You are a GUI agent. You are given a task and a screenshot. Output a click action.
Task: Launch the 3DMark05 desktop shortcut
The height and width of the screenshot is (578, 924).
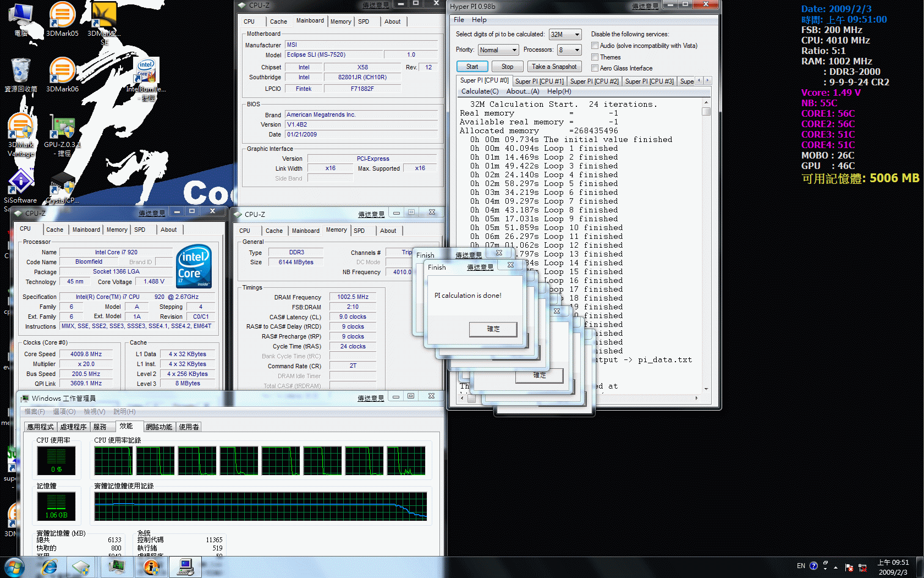pos(62,18)
